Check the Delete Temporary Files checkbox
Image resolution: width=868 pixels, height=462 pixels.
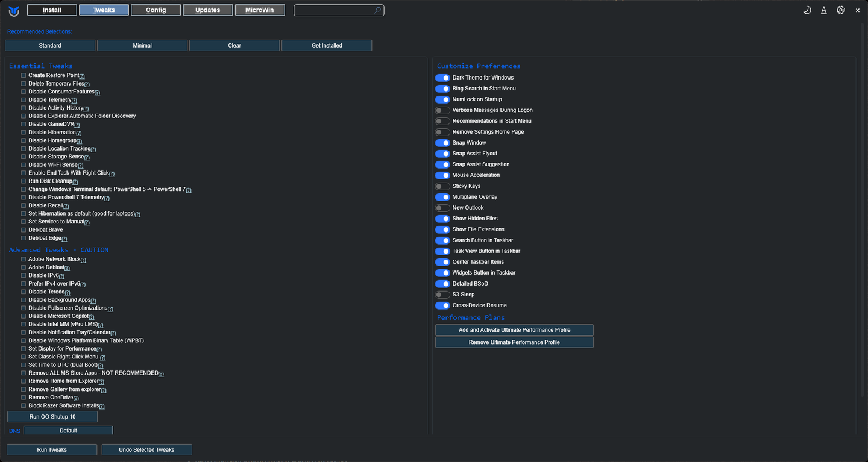[24, 84]
